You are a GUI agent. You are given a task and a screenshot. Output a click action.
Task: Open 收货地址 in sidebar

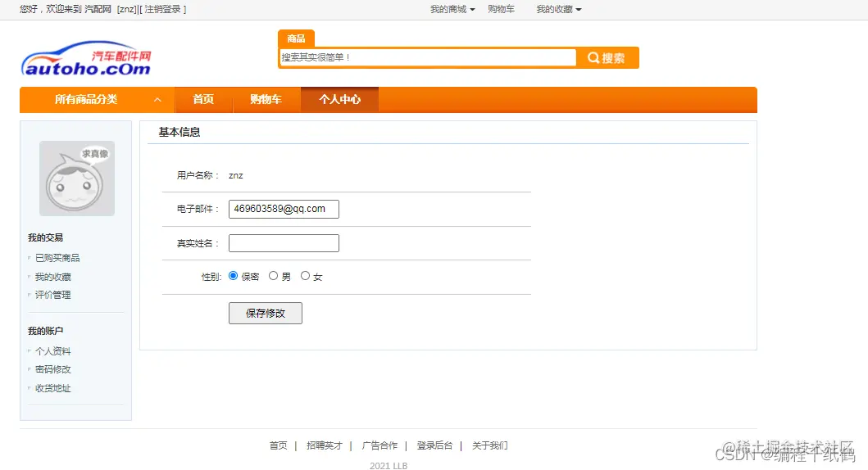53,388
